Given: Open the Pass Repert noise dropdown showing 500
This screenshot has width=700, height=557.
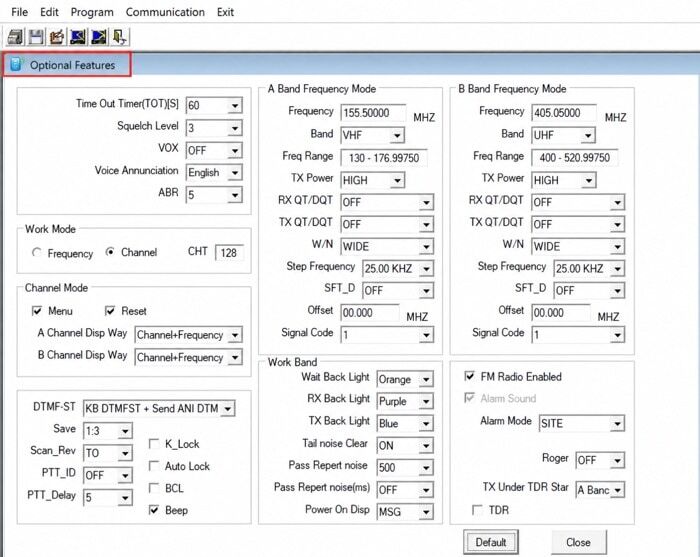Looking at the screenshot, I should [405, 467].
